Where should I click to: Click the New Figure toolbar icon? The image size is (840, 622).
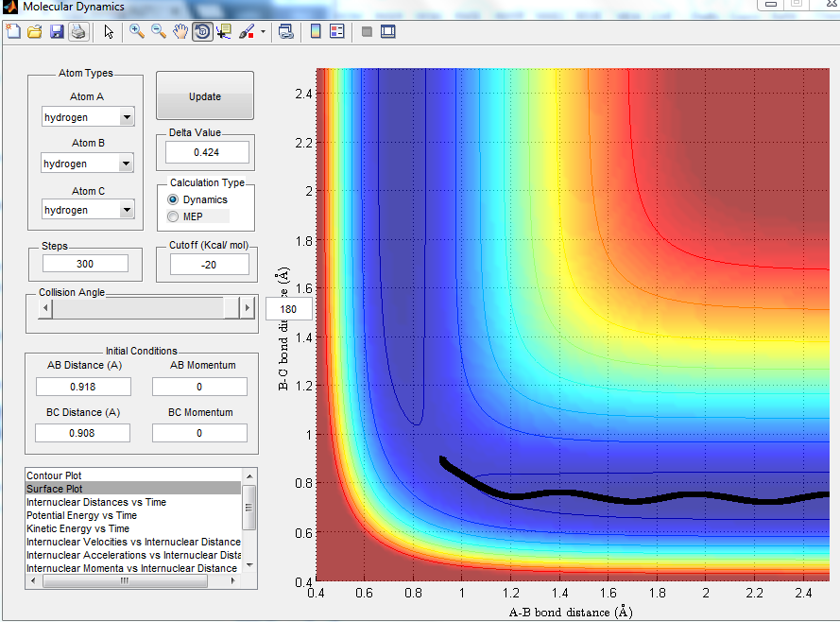[x=13, y=32]
